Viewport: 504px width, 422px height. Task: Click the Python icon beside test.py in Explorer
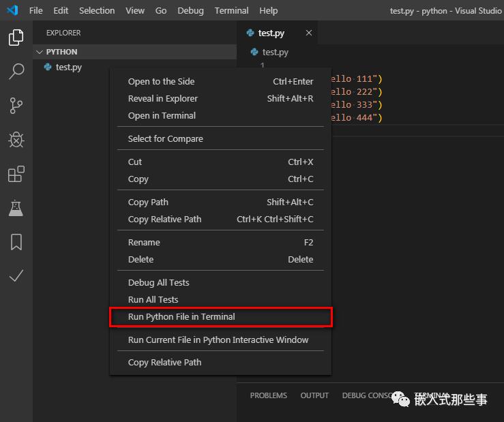(x=48, y=67)
